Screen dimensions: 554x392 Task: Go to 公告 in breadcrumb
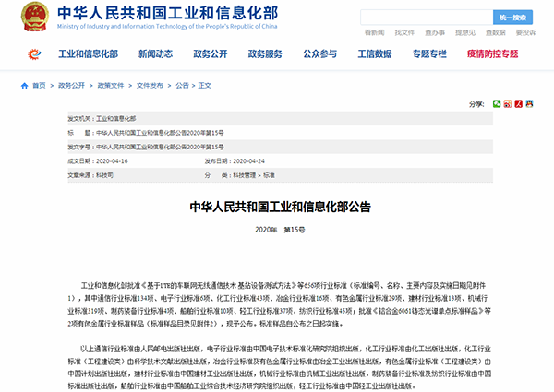click(x=182, y=86)
